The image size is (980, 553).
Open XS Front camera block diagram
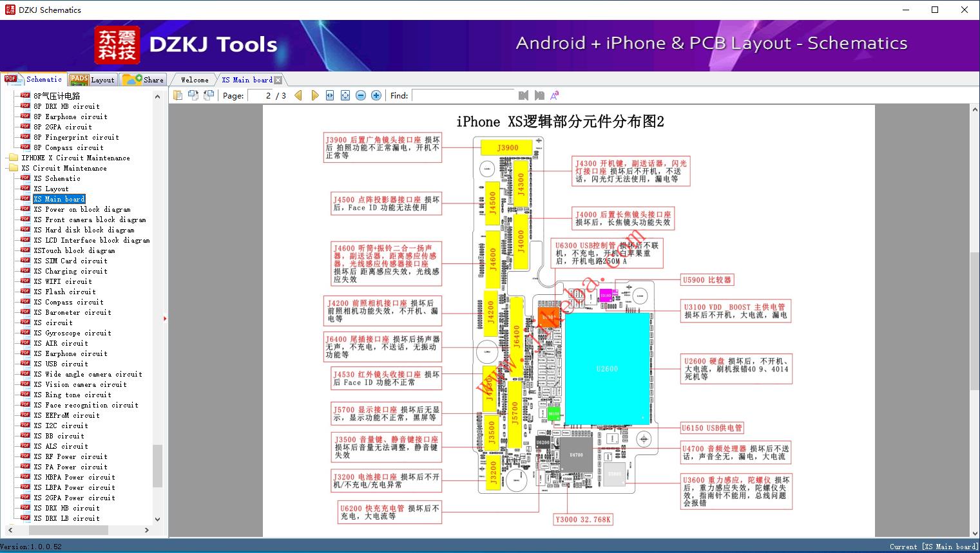click(90, 220)
